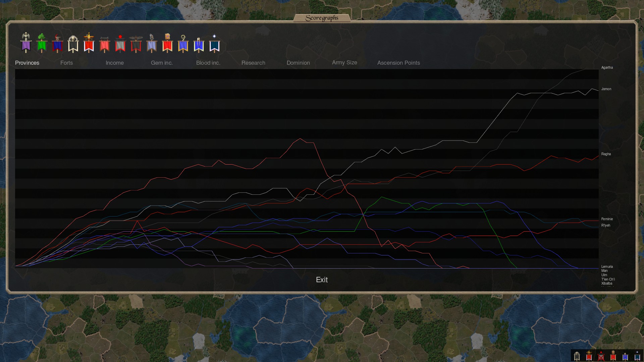Select the salmon gate-topped nation banner
The width and height of the screenshot is (644, 362).
pos(105,44)
